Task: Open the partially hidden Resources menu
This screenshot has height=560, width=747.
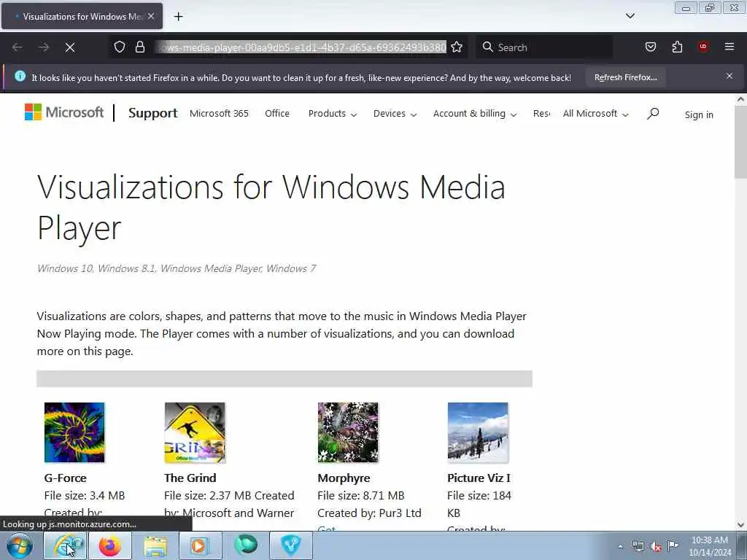Action: click(541, 113)
